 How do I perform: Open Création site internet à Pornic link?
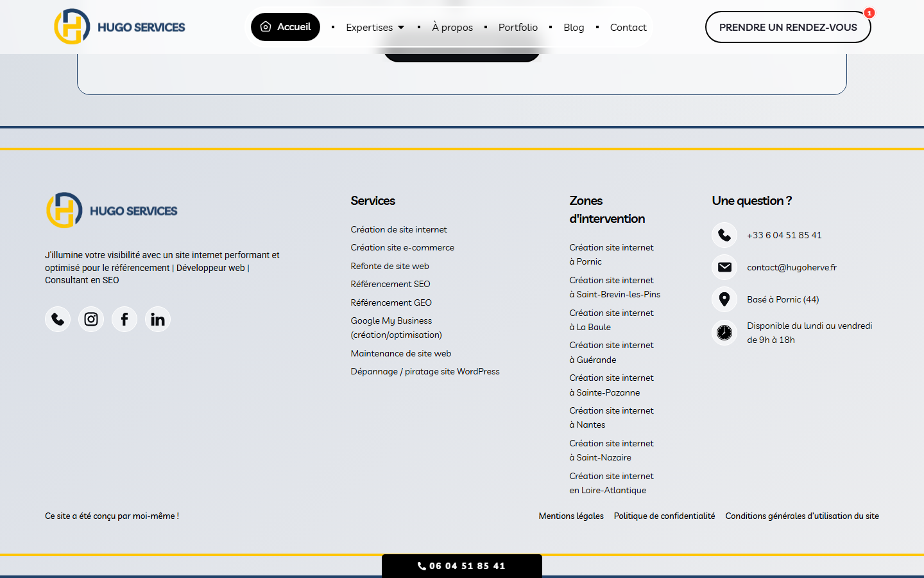click(x=612, y=254)
